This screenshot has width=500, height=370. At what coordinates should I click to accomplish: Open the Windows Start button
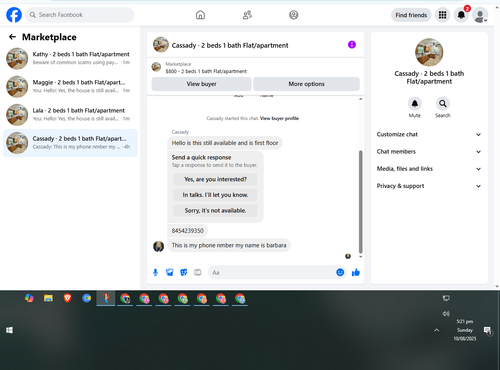click(x=9, y=330)
